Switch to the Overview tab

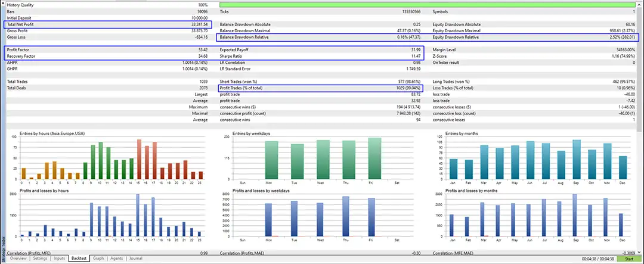[18, 259]
